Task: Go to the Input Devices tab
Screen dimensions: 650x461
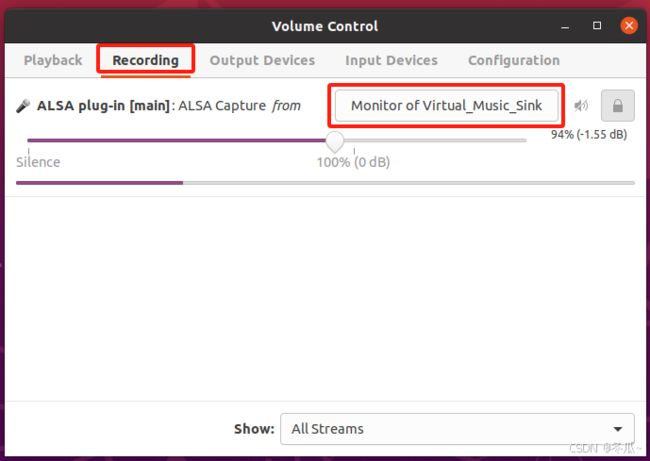Action: coord(391,61)
